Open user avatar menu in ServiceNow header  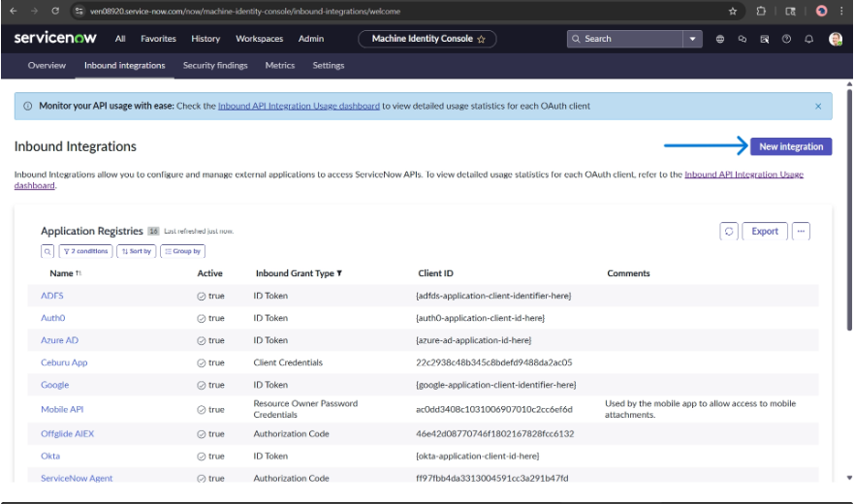click(835, 39)
